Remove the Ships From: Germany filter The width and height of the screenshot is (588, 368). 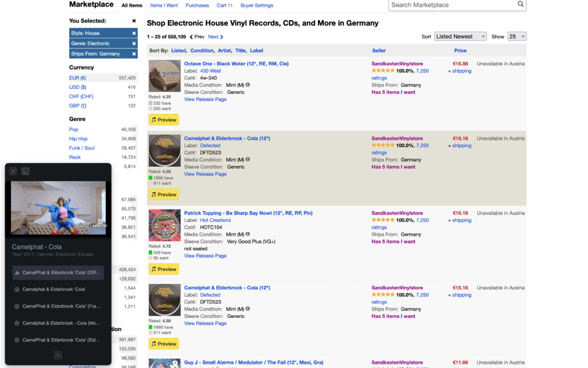(134, 54)
